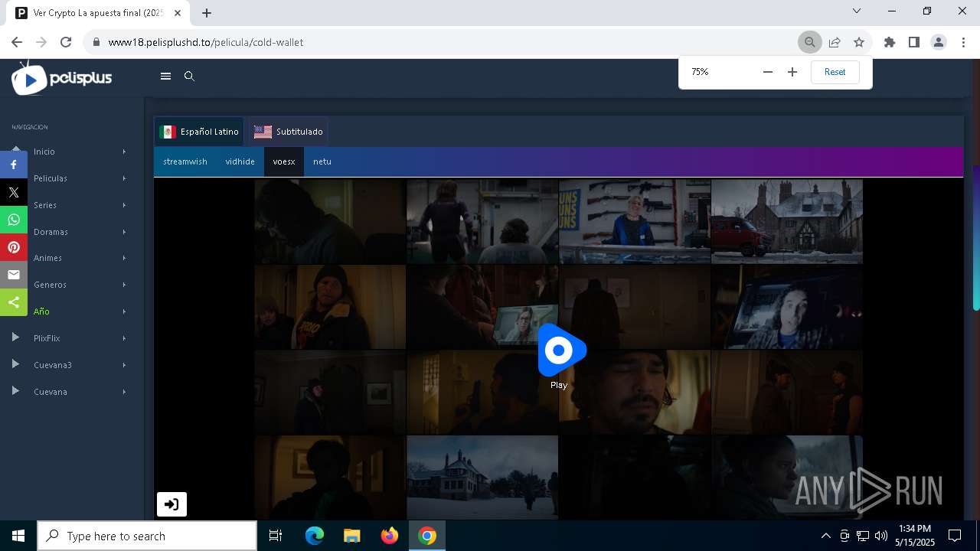Screen dimensions: 980x551
Task: Open Año in the navigation
Action: click(x=41, y=311)
